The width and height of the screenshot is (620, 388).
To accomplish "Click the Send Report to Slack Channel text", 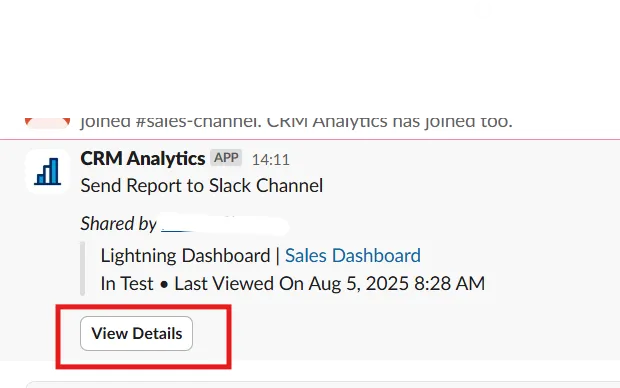I will click(x=202, y=185).
